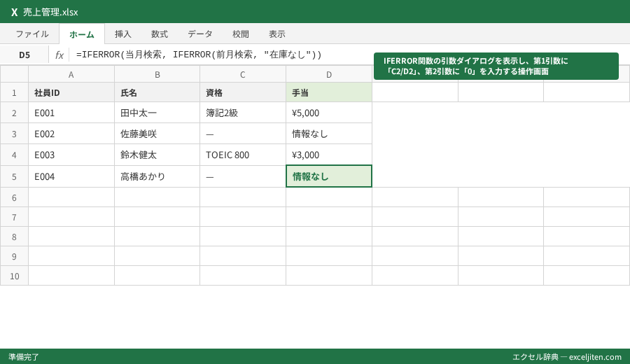630x364 pixels.
Task: Go to the データ tab
Action: point(200,34)
